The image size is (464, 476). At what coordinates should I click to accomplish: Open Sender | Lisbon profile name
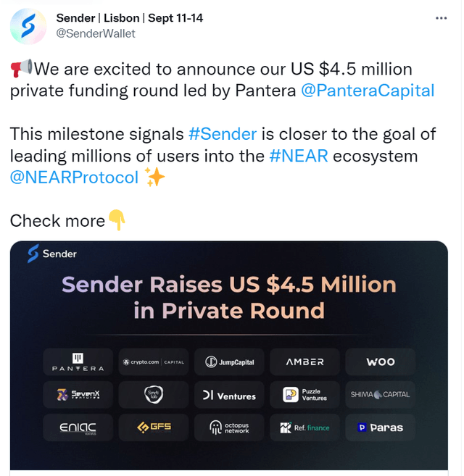tap(130, 17)
